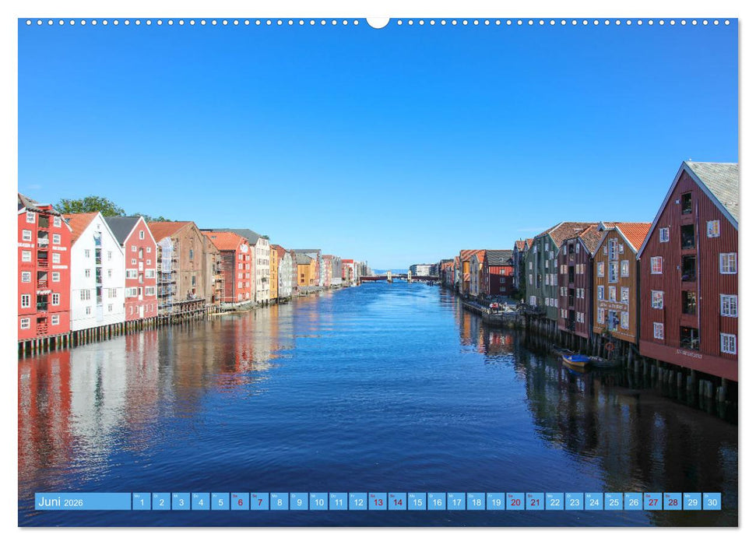Select date 10 in the middle of the strip
Screen dimensions: 756x545
318,505
